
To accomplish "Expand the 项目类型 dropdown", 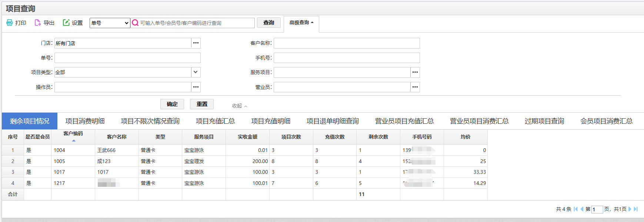I will point(196,72).
